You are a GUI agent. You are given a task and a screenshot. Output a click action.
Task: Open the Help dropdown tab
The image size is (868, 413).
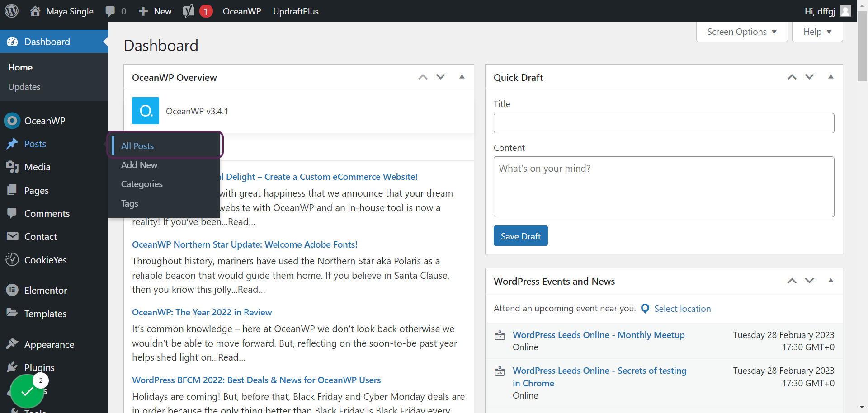point(817,32)
